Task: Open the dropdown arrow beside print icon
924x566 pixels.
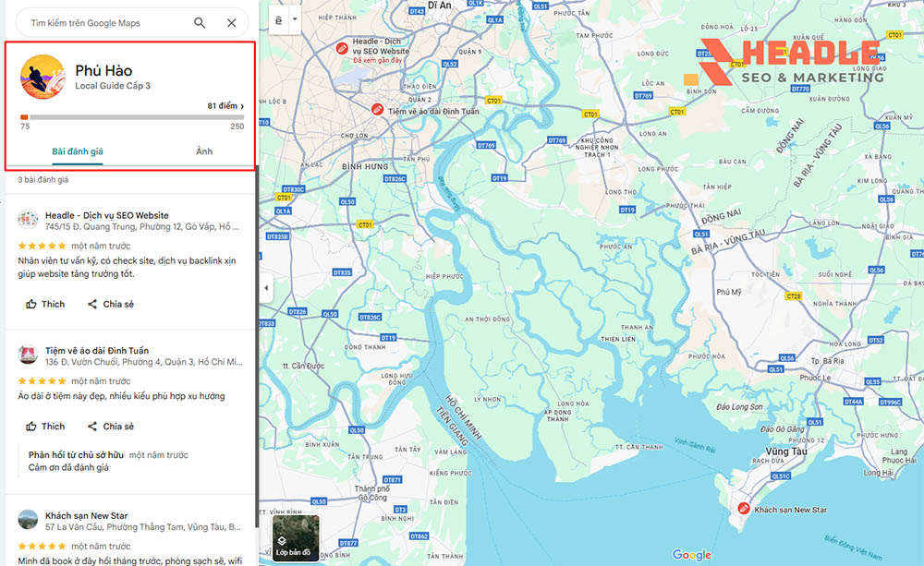Action: click(295, 19)
